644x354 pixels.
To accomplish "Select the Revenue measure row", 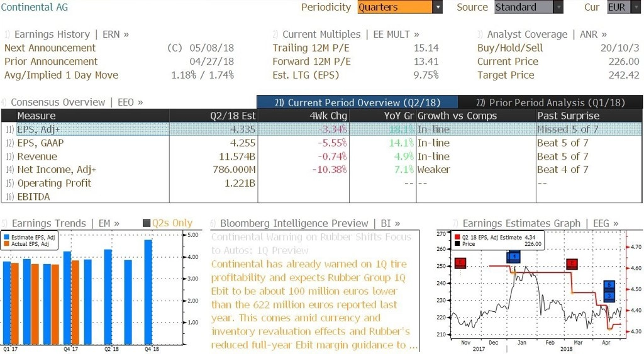I will [321, 157].
